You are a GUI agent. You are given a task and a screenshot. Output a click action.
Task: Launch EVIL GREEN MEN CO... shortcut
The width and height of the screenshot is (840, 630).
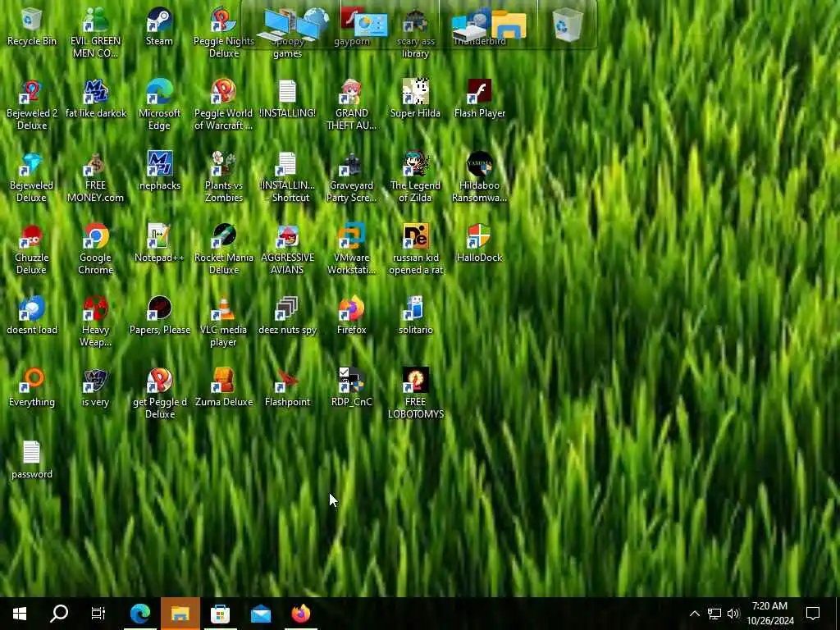click(95, 32)
